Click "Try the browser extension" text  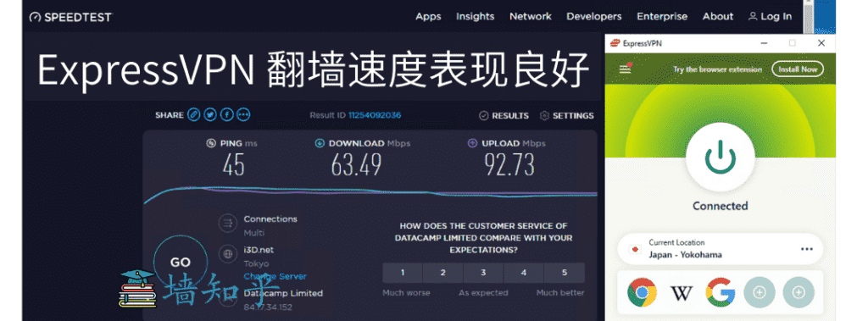[717, 69]
